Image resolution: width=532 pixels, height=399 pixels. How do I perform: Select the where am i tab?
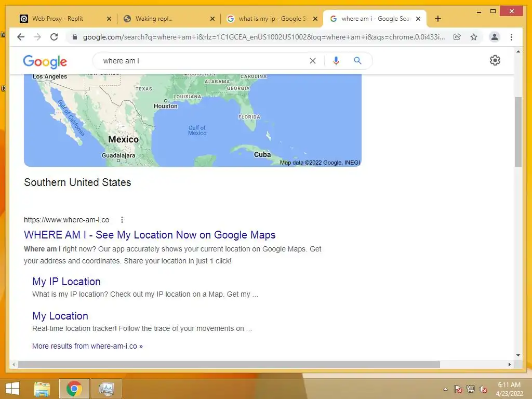[x=375, y=19]
